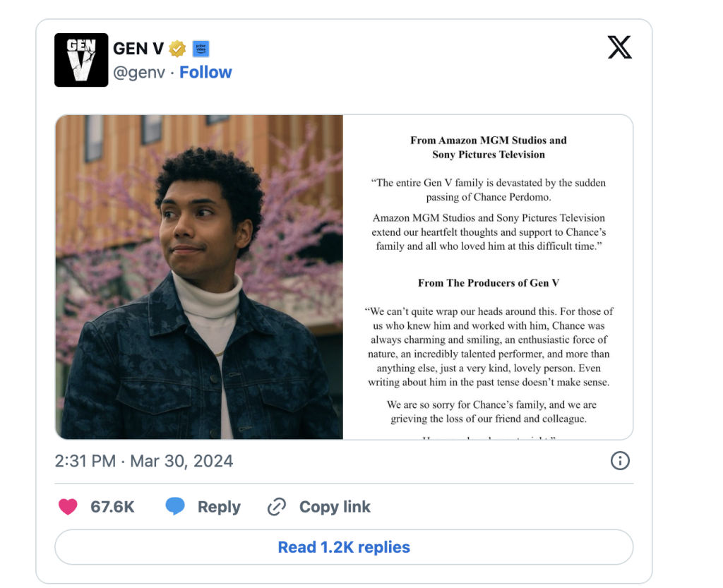The image size is (723, 588).
Task: Click the 67.6K likes count
Action: pos(112,507)
